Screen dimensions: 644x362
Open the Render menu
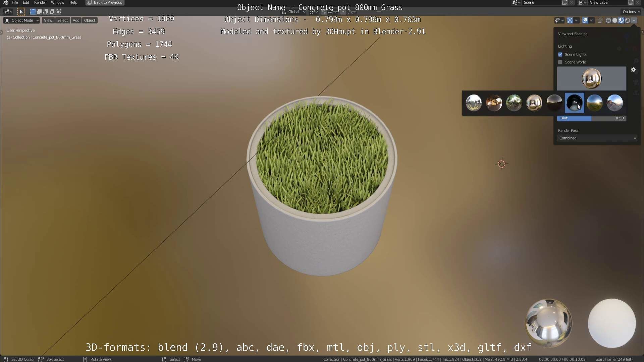40,2
